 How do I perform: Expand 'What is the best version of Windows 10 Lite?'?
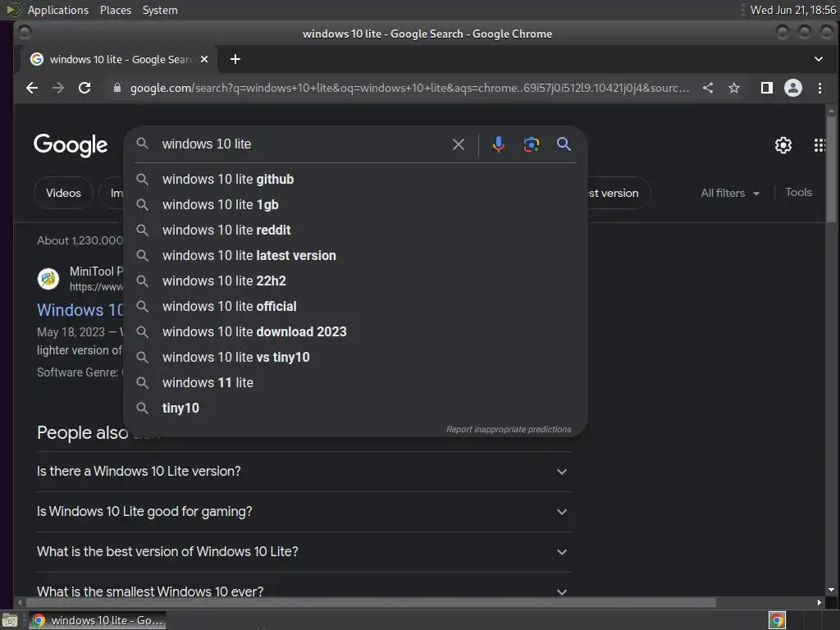pyautogui.click(x=304, y=552)
